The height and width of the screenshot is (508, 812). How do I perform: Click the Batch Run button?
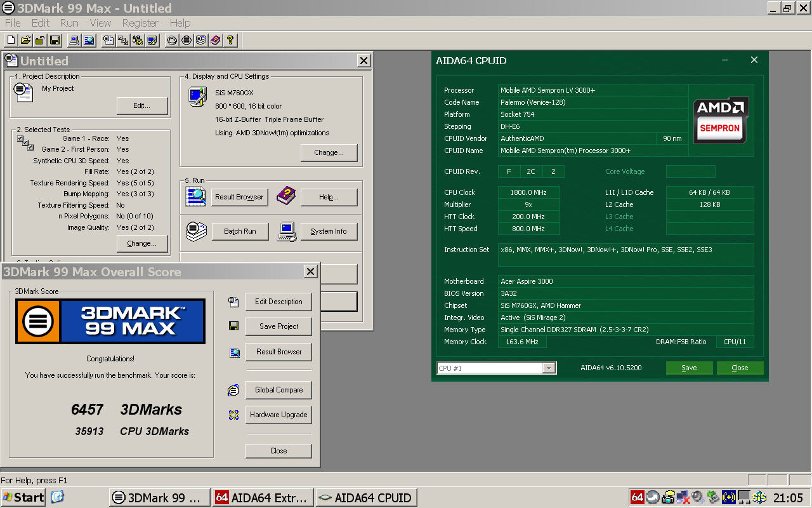(x=240, y=231)
